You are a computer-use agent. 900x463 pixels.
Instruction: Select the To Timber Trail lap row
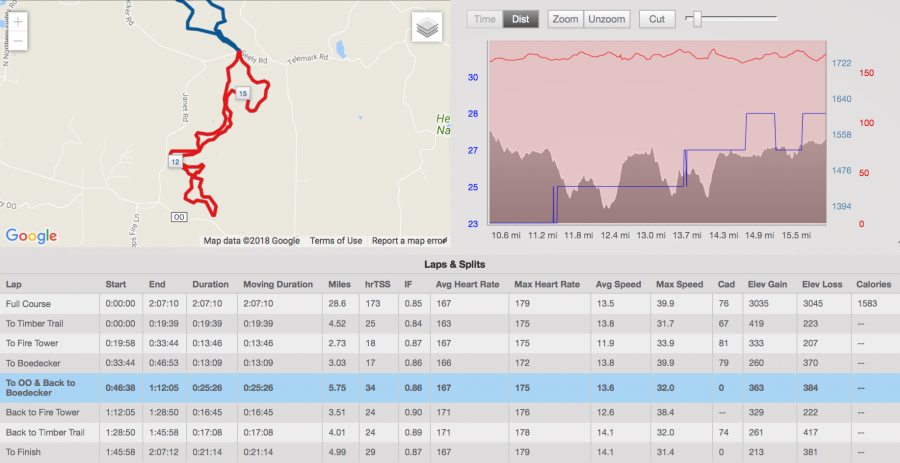[x=450, y=324]
